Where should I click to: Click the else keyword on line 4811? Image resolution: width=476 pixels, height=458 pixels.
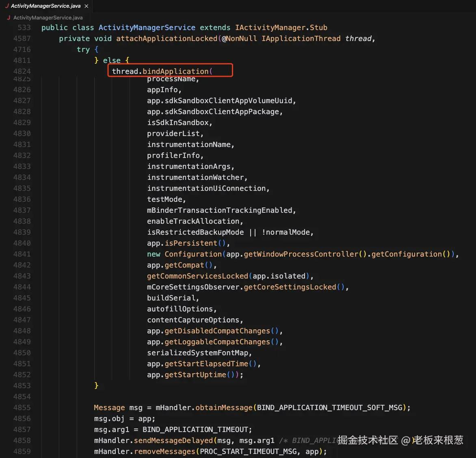[112, 60]
